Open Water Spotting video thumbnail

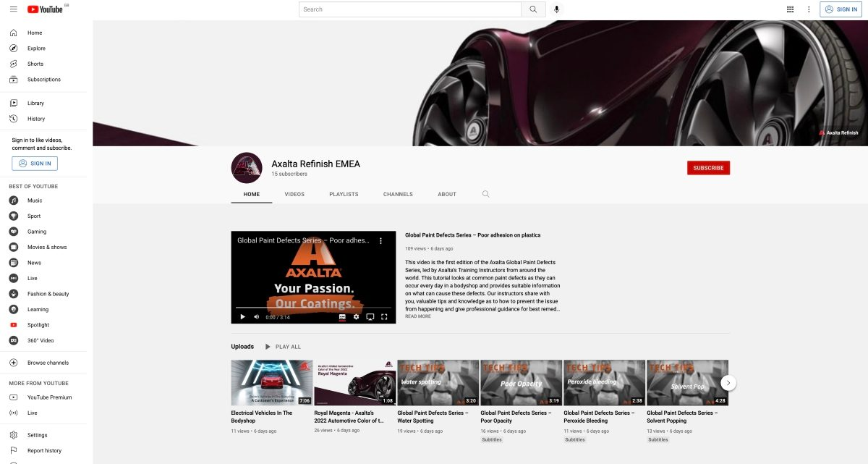pos(438,383)
